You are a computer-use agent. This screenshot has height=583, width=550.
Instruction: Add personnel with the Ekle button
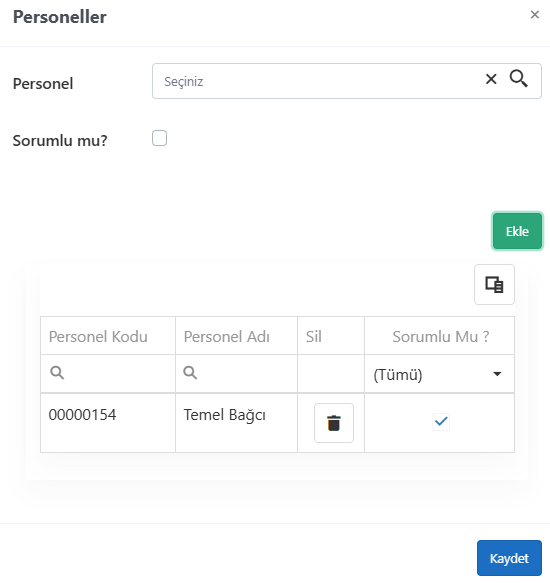click(x=517, y=231)
